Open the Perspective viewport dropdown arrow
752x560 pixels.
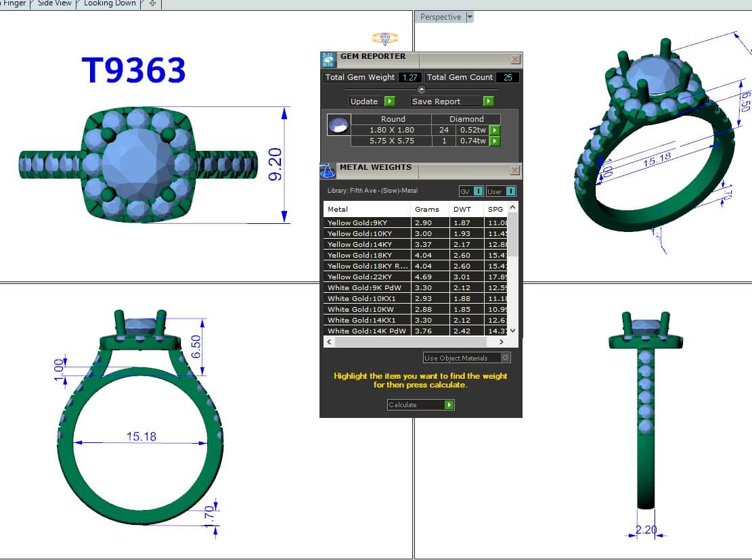(470, 17)
